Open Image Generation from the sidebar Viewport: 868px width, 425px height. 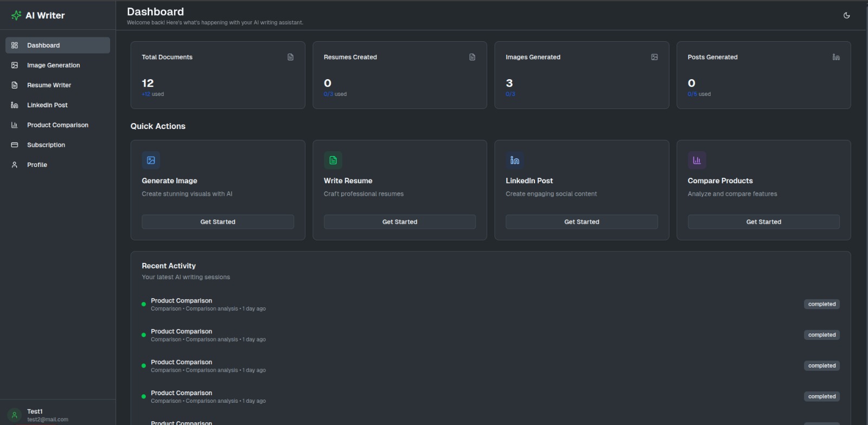coord(53,65)
